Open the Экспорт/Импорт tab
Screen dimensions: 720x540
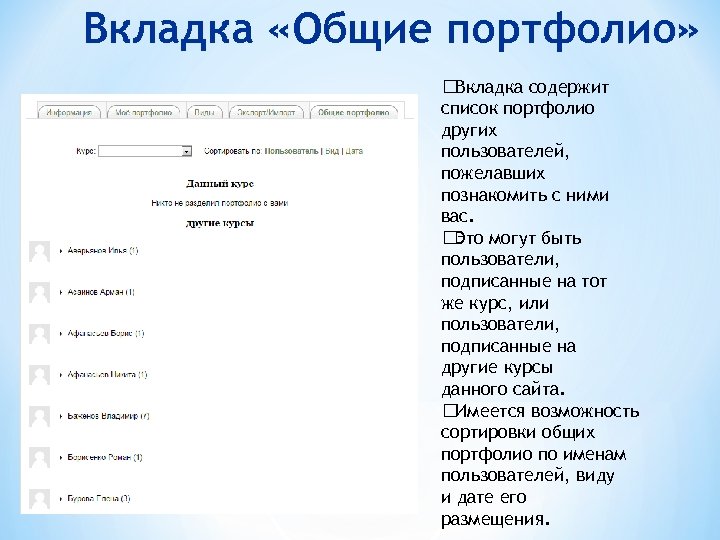(x=266, y=112)
